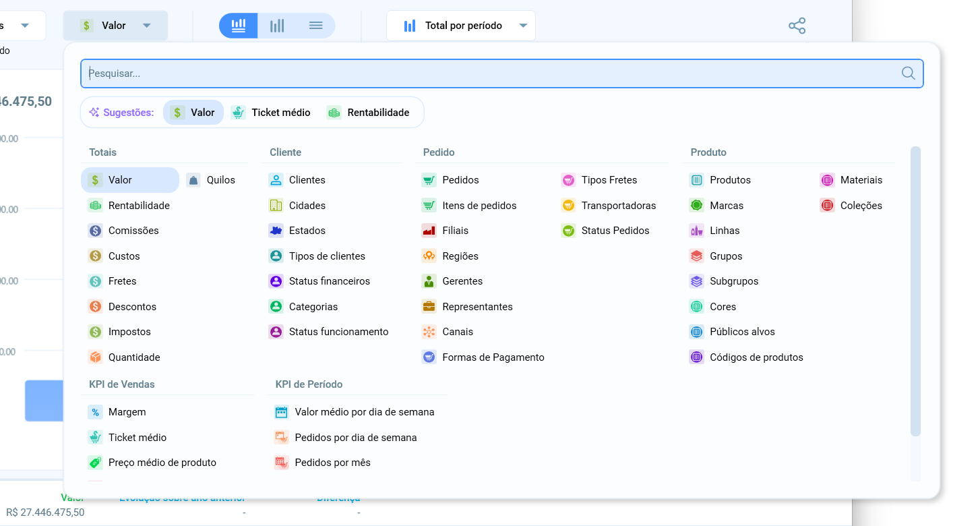Switch to grouped bar chart view icon
This screenshot has height=526, width=980.
pyautogui.click(x=277, y=26)
